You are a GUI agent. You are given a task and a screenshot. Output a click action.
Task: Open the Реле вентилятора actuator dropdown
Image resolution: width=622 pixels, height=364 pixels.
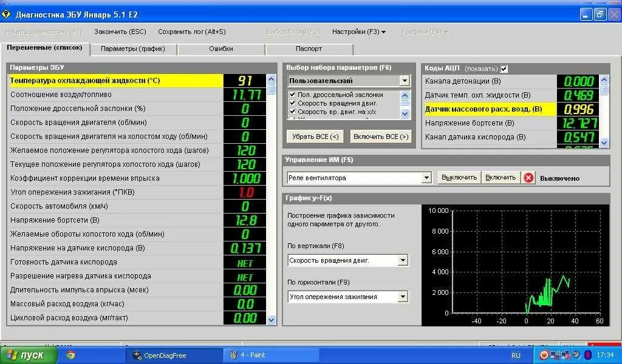(426, 177)
